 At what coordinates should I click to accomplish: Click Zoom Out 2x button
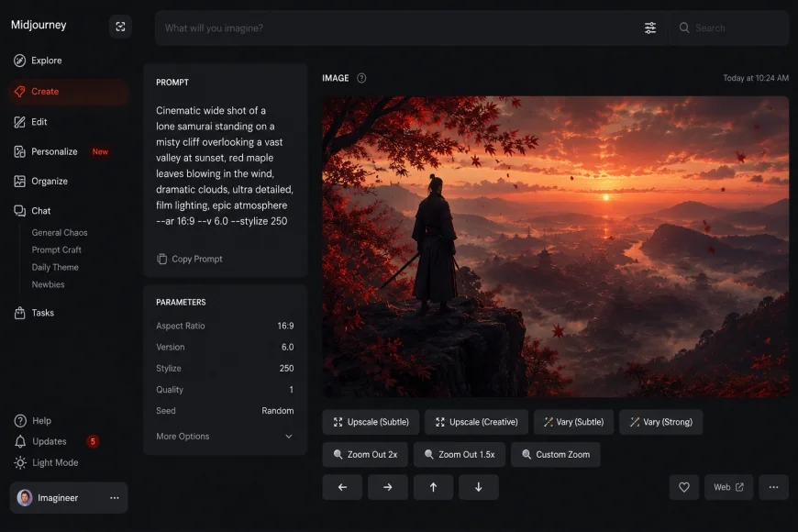point(365,455)
